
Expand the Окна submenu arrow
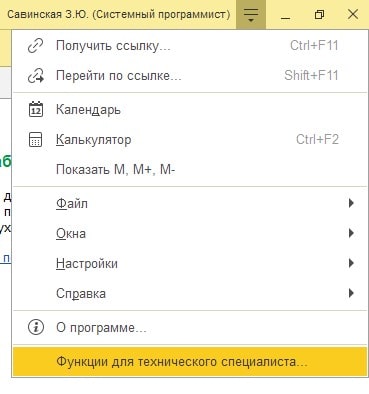coord(351,233)
